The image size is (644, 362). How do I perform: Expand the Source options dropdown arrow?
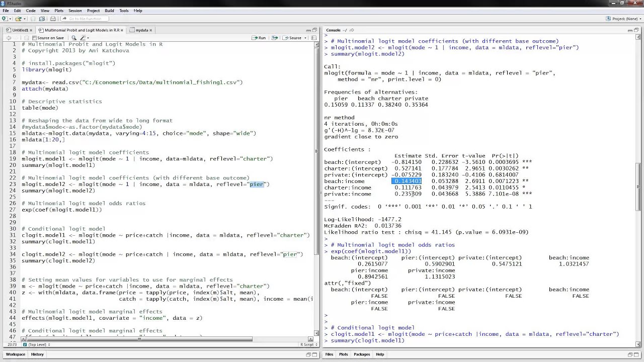point(305,38)
